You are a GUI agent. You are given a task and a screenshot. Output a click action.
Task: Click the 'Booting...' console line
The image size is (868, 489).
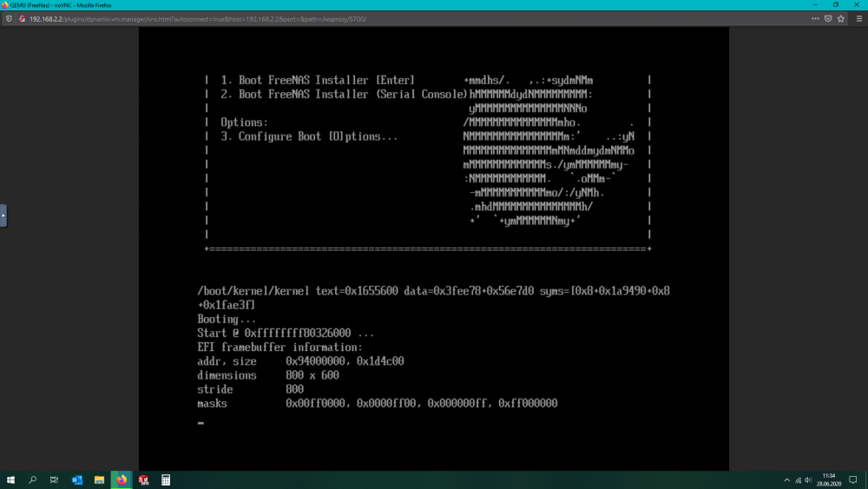click(x=227, y=319)
